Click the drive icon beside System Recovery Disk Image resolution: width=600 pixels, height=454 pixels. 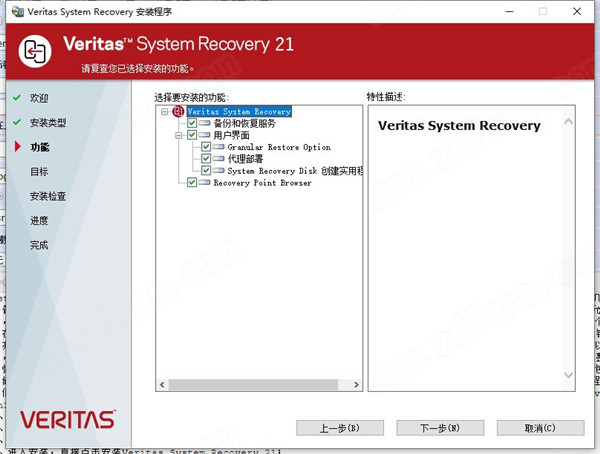(218, 170)
